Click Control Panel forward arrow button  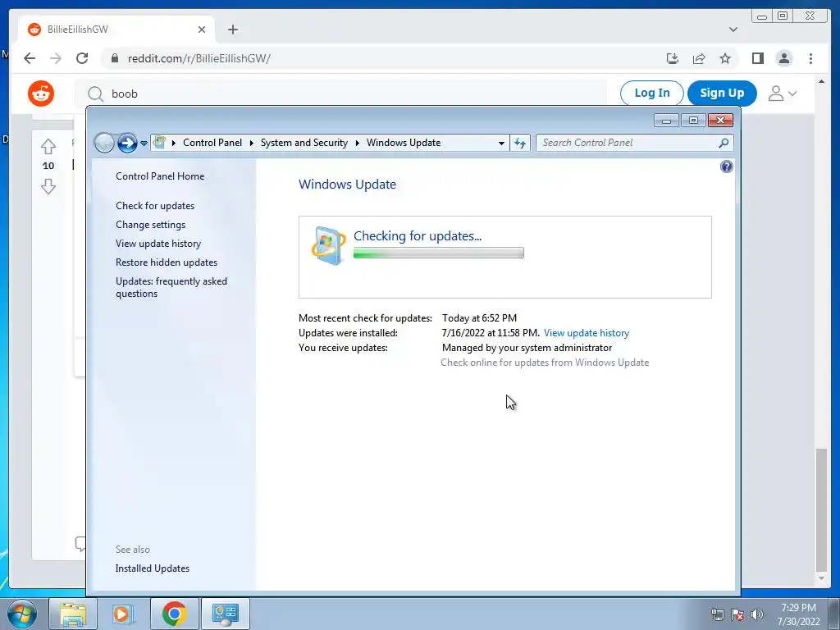127,143
